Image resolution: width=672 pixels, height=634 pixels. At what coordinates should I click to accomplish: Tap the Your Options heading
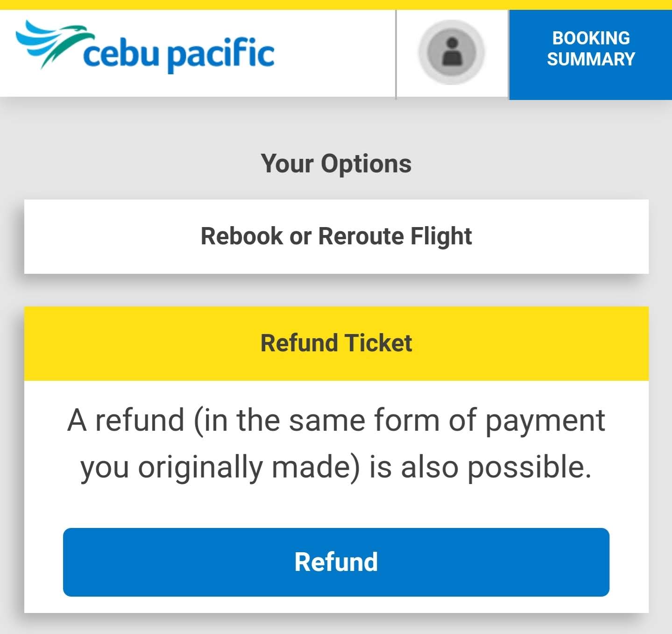coord(336,164)
